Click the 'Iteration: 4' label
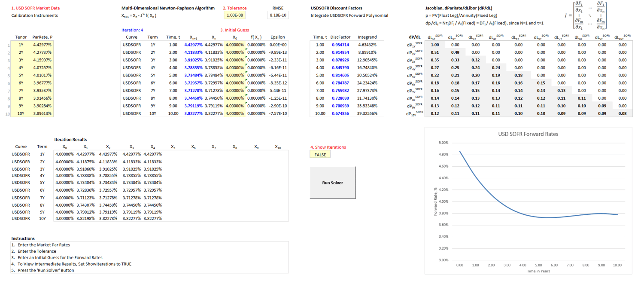This screenshot has height=281, width=644. (132, 30)
